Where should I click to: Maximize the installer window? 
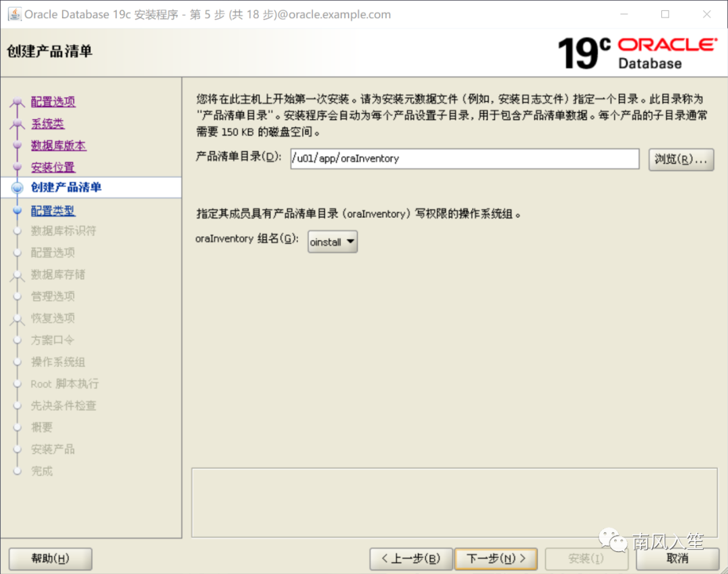(665, 14)
